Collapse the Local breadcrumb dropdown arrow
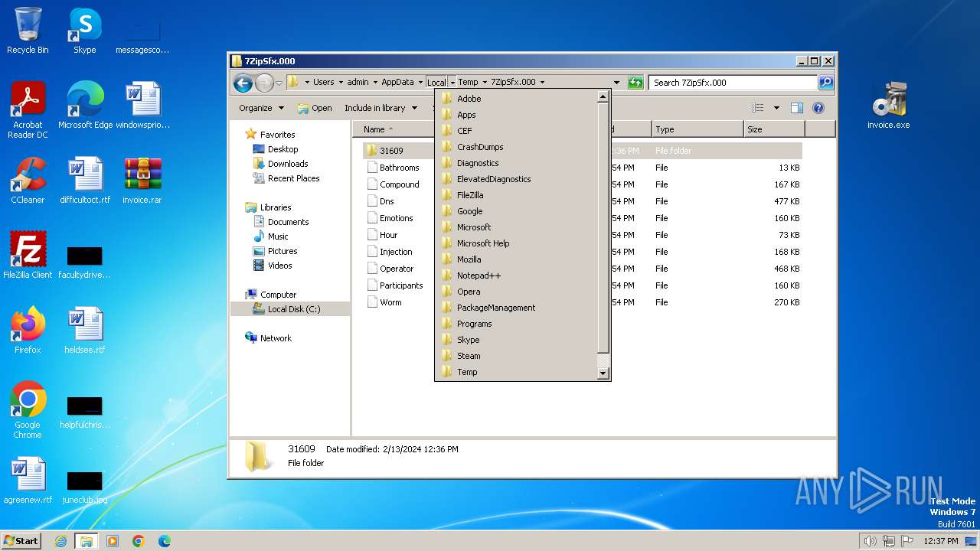Screen dimensions: 980x551 coord(452,82)
